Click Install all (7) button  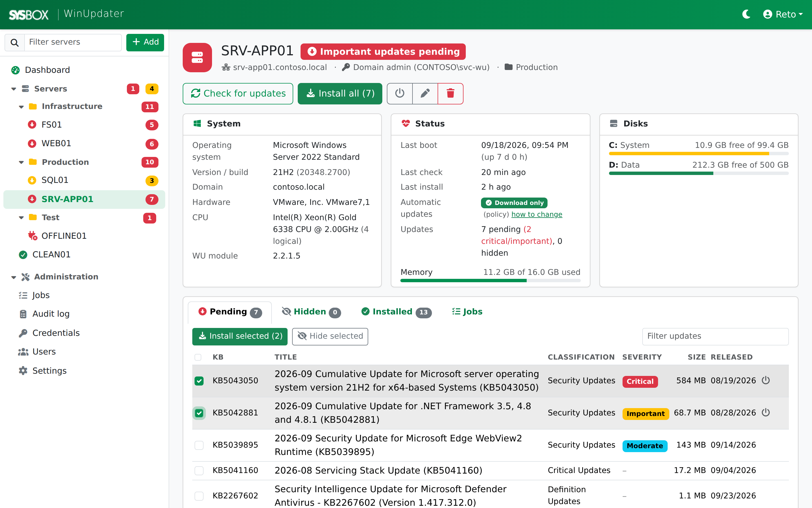[x=340, y=93]
